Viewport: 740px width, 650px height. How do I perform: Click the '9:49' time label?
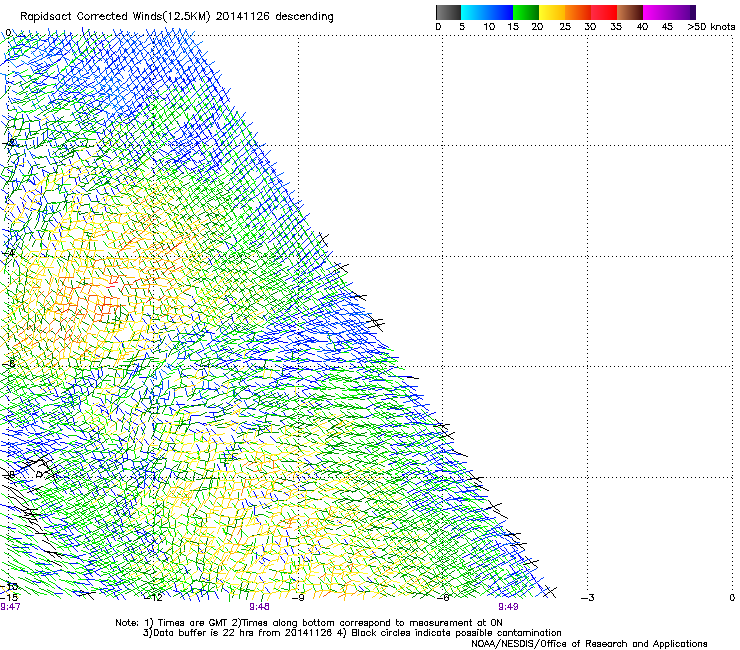508,607
